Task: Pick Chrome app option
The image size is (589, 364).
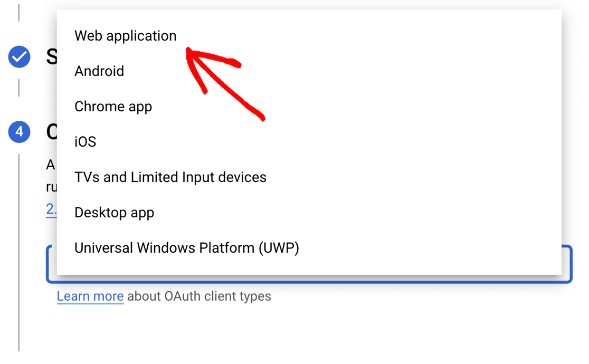Action: tap(113, 107)
